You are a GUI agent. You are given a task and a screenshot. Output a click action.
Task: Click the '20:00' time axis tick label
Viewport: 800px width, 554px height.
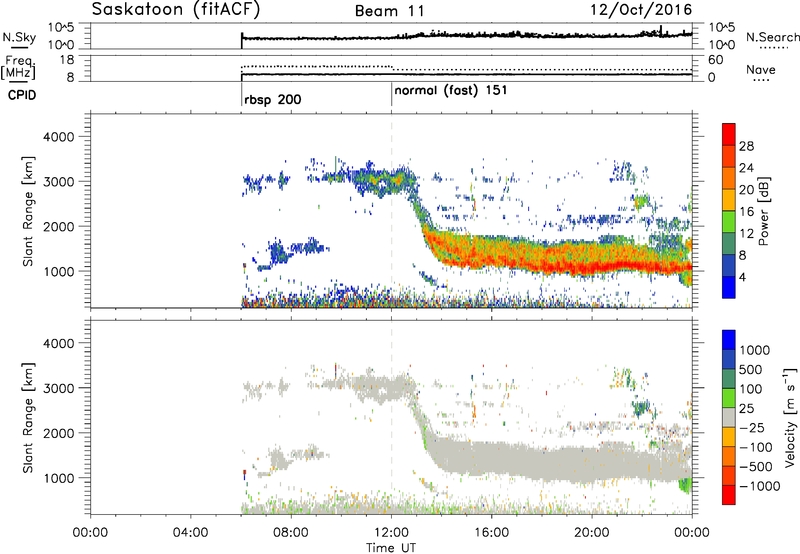[592, 533]
